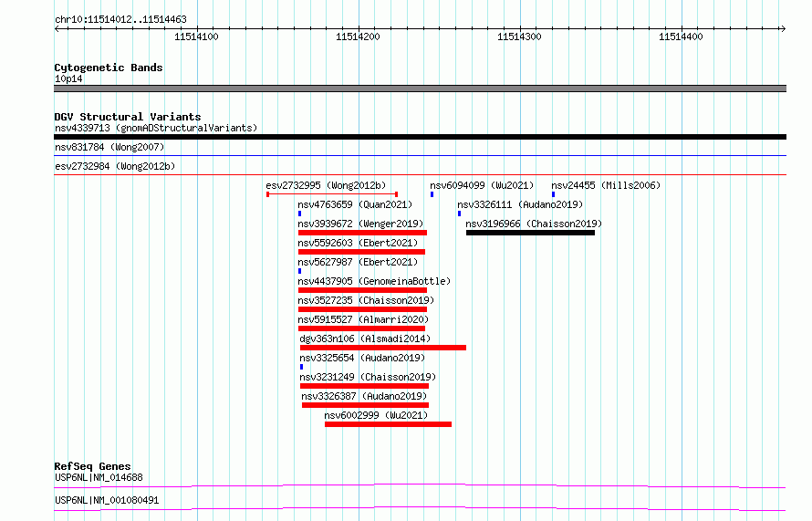Click ruler position 11514100

tap(196, 36)
